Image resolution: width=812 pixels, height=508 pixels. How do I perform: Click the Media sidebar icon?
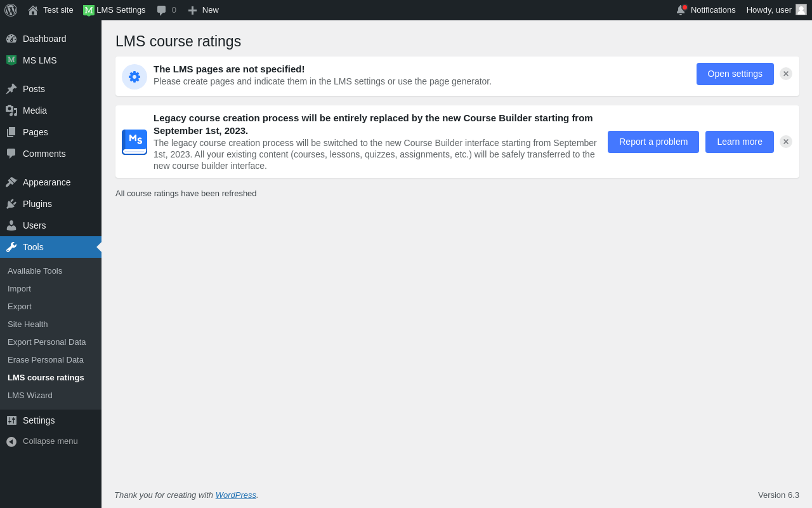pyautogui.click(x=11, y=110)
